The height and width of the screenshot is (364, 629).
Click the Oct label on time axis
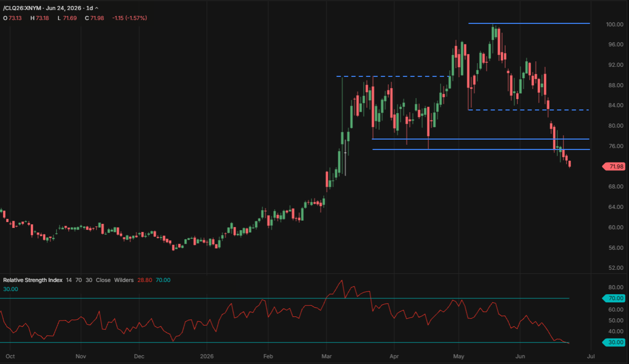[10, 356]
